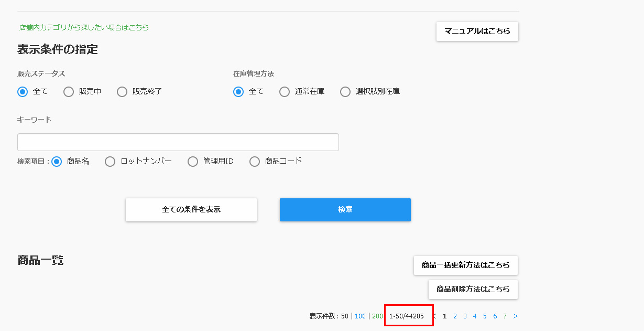This screenshot has width=644, height=331.
Task: Click next page arrow
Action: coord(516,316)
